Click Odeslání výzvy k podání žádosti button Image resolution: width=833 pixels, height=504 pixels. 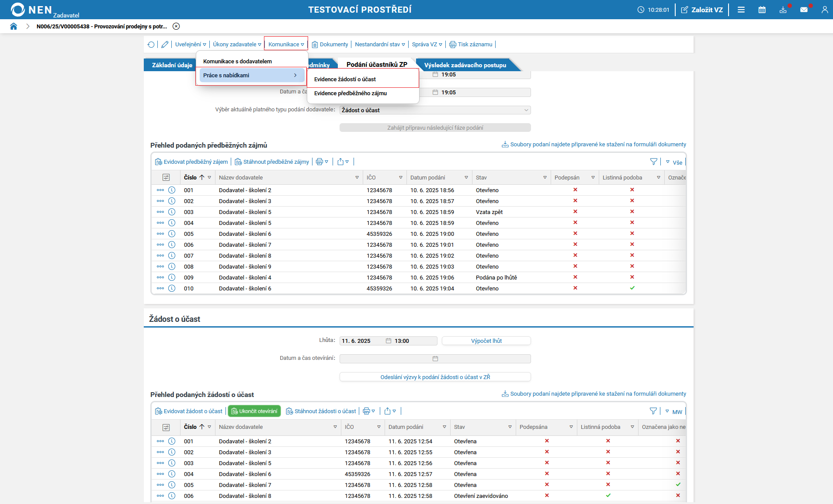point(435,377)
